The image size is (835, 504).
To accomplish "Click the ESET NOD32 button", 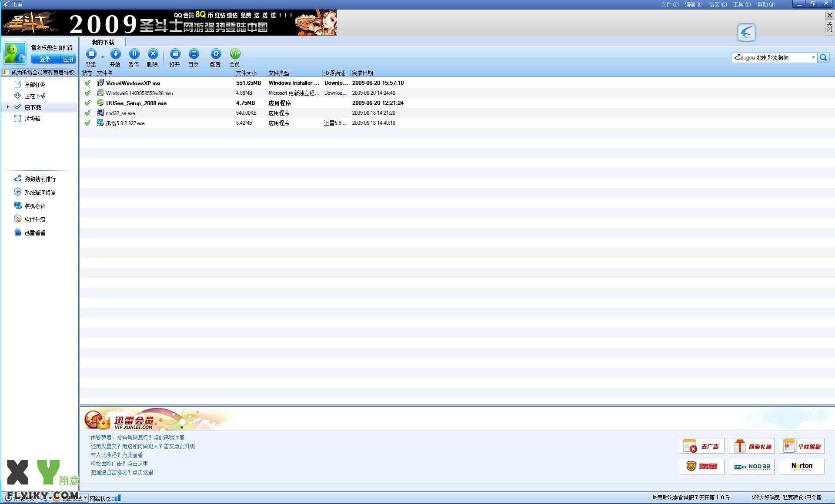I will pyautogui.click(x=752, y=467).
